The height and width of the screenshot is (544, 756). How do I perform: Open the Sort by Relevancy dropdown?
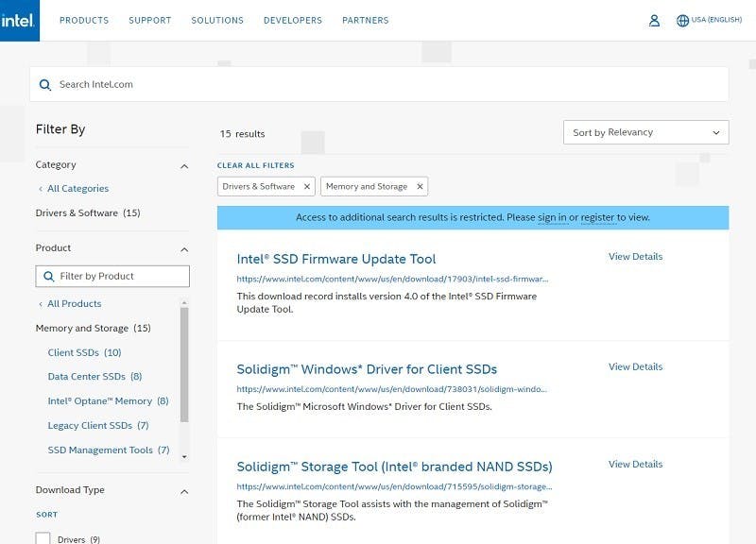point(645,133)
